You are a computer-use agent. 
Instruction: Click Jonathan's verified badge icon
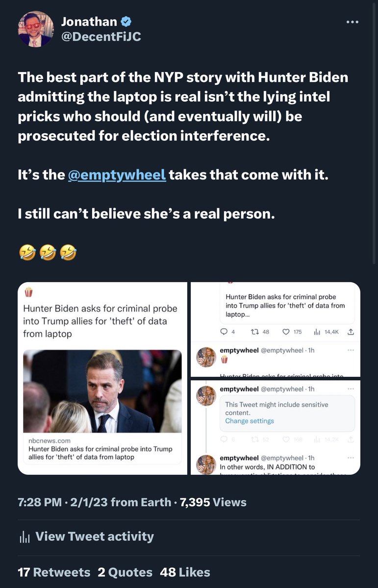(x=126, y=22)
